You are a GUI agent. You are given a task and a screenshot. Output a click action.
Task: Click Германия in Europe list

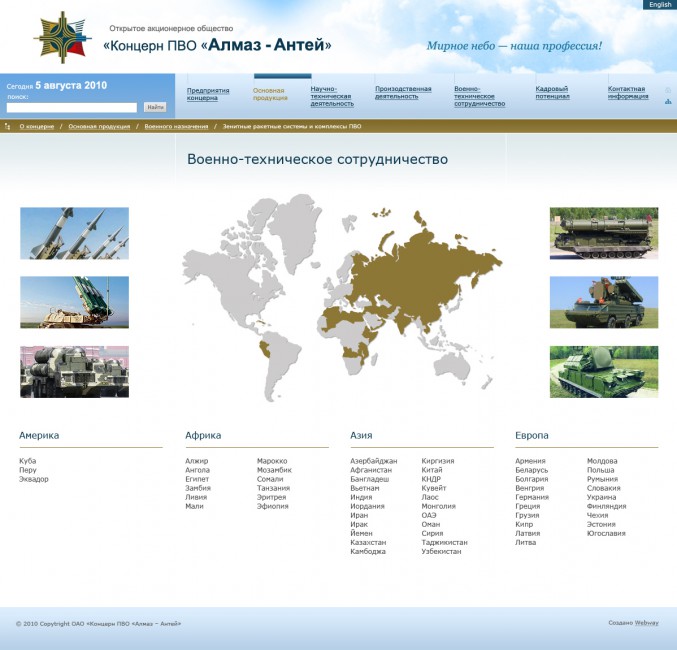pyautogui.click(x=532, y=497)
